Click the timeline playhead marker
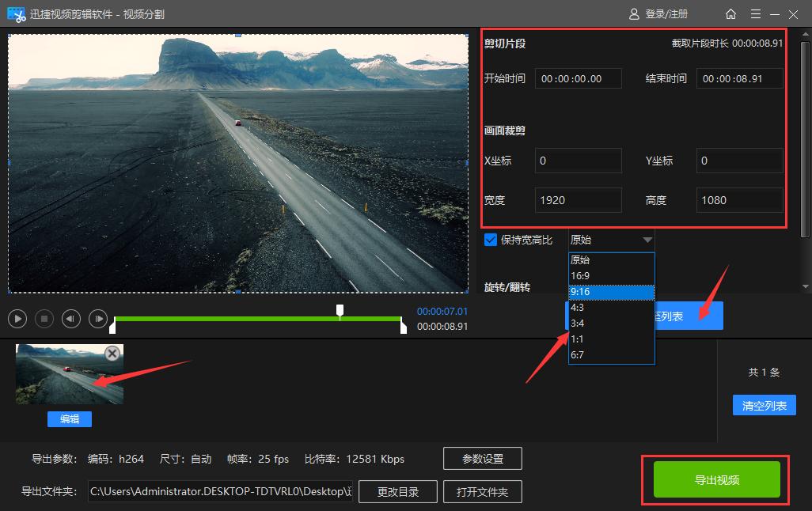This screenshot has height=511, width=812. click(340, 308)
